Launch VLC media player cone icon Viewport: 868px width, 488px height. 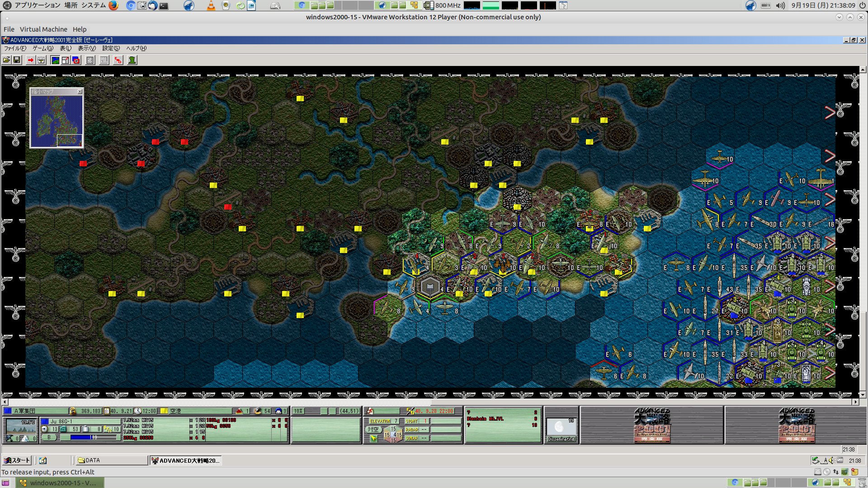211,5
